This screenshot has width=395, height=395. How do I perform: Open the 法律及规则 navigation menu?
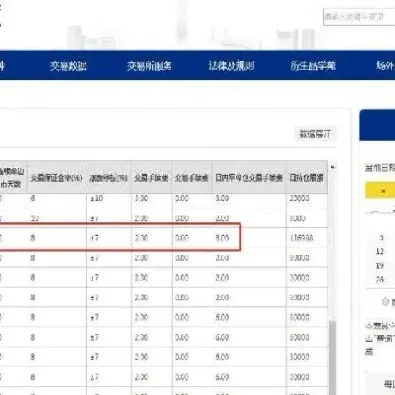pyautogui.click(x=231, y=66)
